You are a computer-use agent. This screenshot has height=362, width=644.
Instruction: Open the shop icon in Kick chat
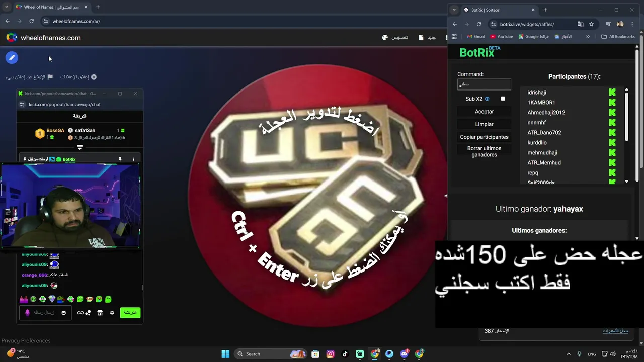point(100,313)
